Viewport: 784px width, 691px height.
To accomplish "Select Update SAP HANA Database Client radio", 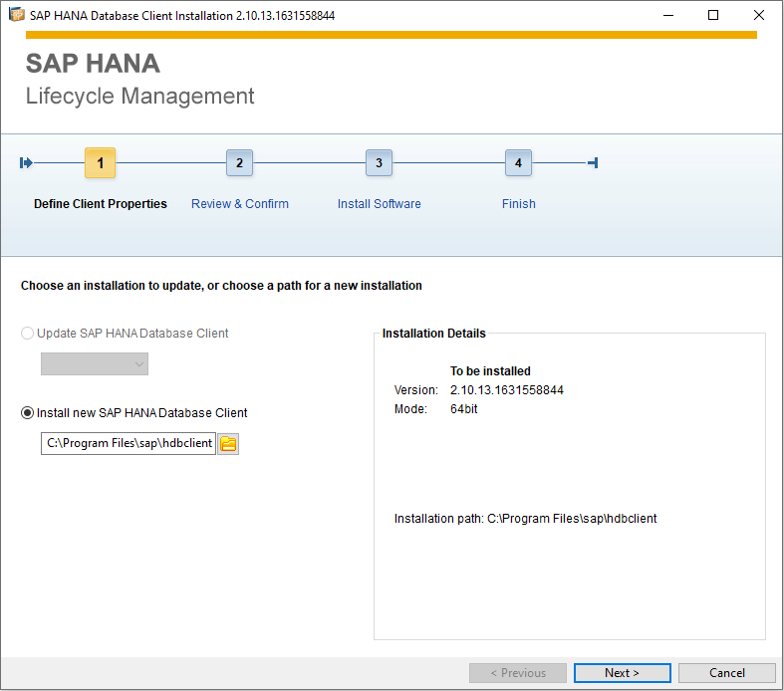I will [x=27, y=334].
